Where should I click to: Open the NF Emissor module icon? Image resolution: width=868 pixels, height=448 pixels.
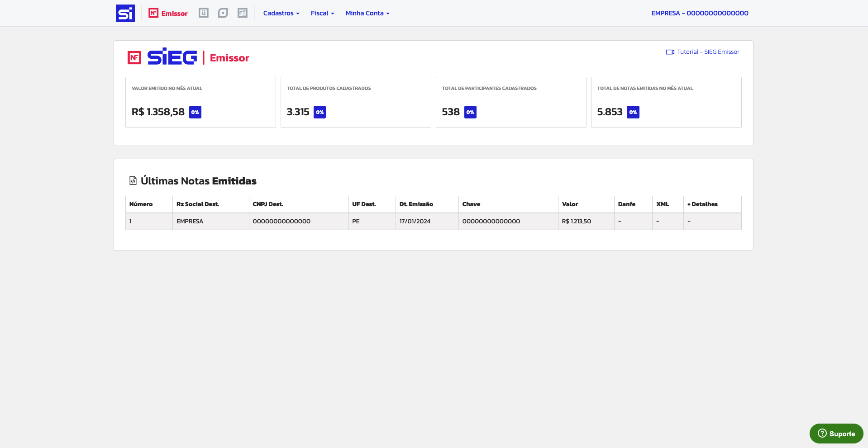[x=153, y=13]
